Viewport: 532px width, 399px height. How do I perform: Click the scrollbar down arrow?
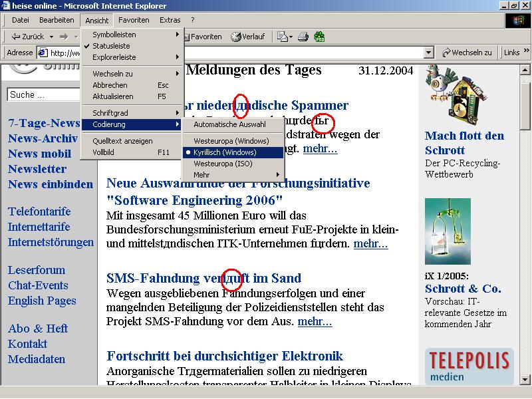(525, 379)
